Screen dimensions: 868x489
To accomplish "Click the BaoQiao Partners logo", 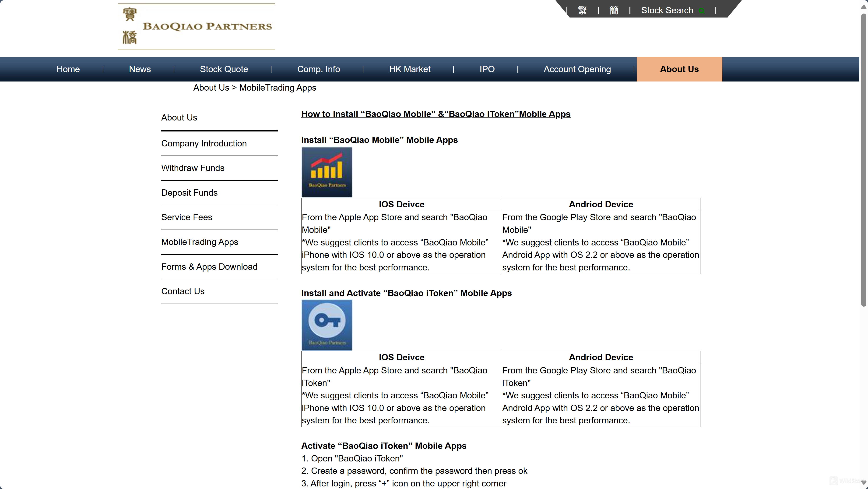I will (197, 27).
